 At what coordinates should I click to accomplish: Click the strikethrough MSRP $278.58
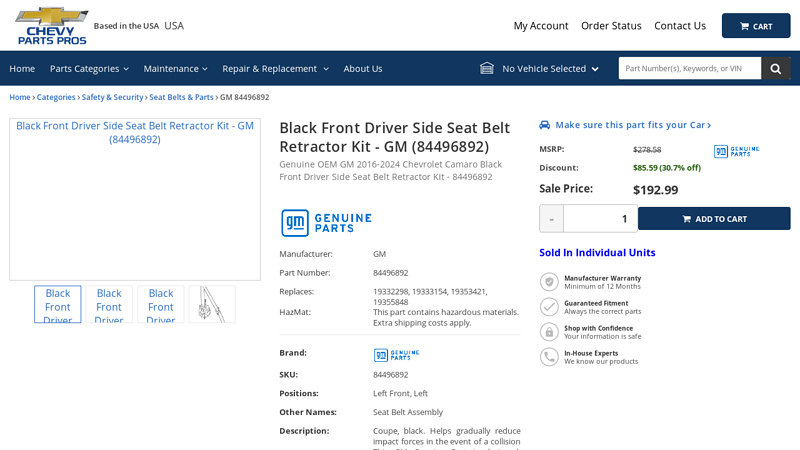(x=647, y=149)
